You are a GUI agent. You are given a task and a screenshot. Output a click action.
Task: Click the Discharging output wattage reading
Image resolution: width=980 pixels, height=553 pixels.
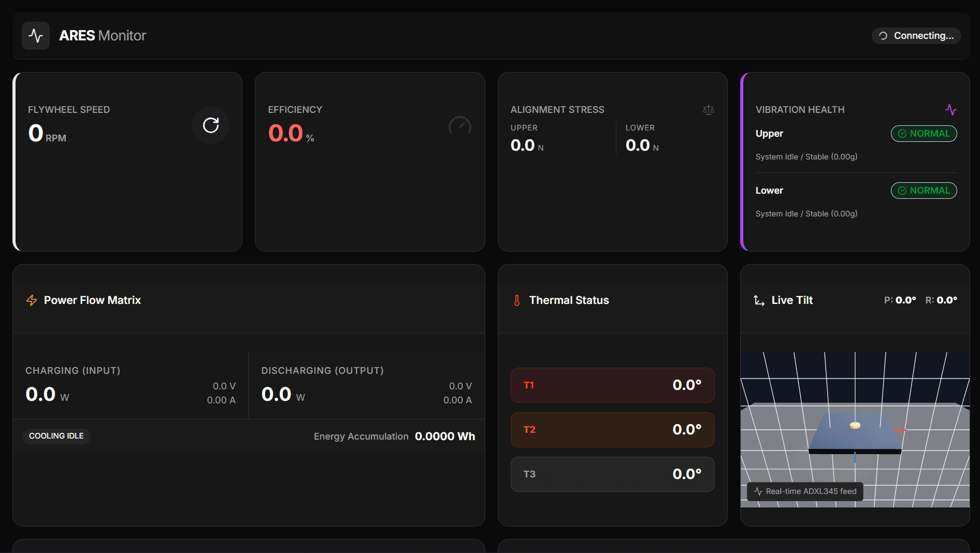point(277,395)
